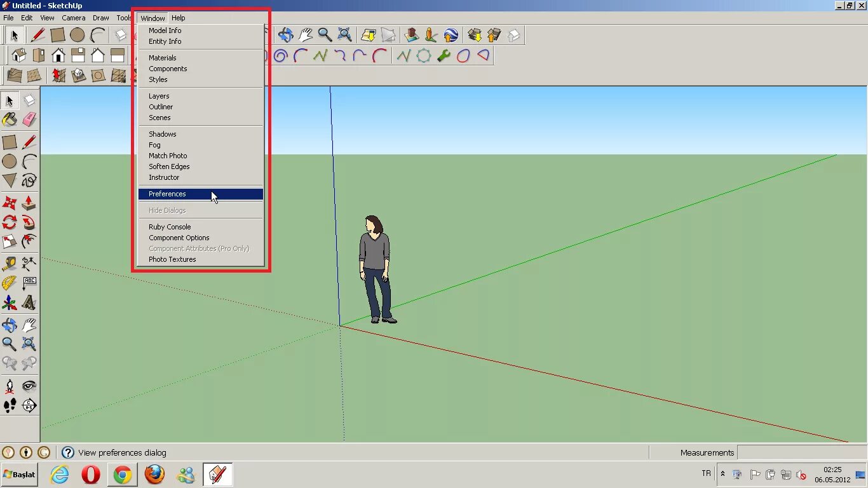This screenshot has height=488, width=868.
Task: Select the Dimension tool
Action: (29, 264)
